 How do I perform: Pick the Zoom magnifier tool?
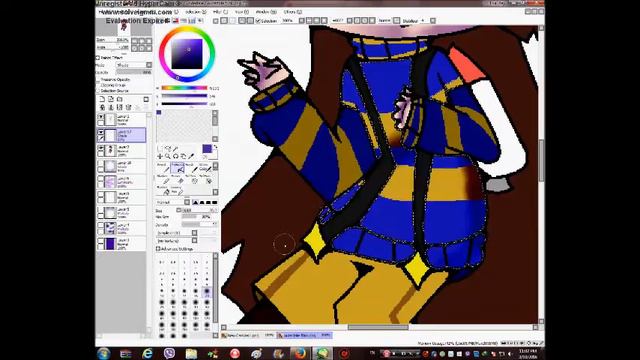(168, 156)
